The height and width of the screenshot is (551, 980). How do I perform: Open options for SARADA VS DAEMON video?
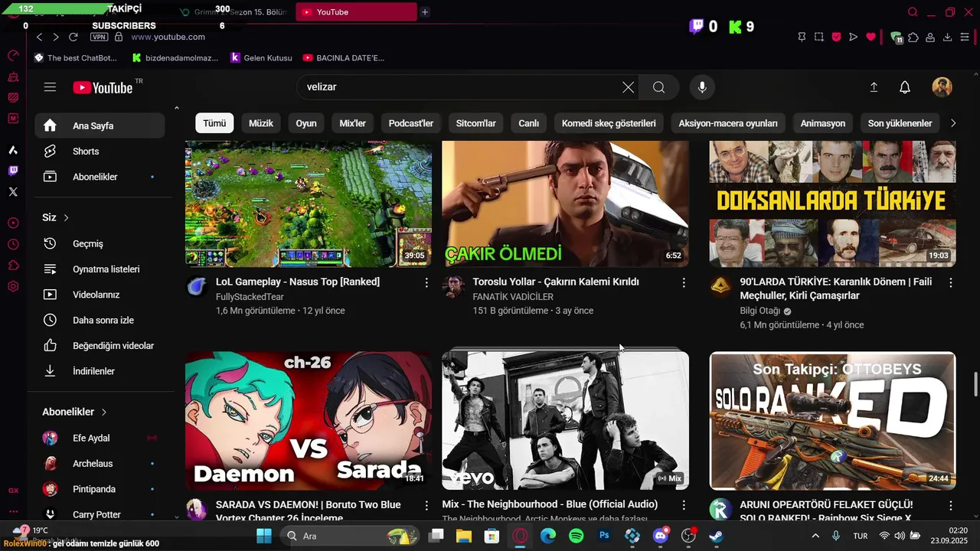[x=426, y=506]
